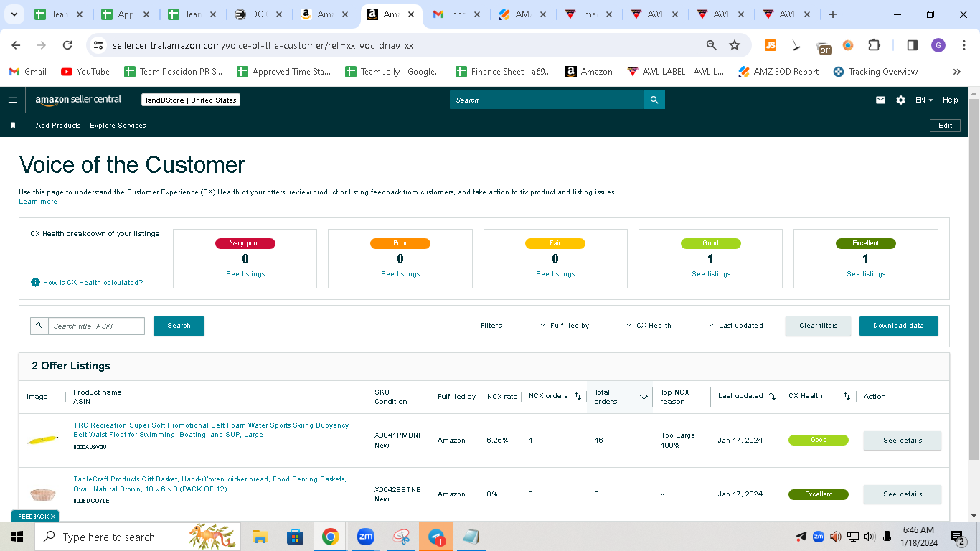
Task: Click the search magnifier button in header
Action: [654, 100]
